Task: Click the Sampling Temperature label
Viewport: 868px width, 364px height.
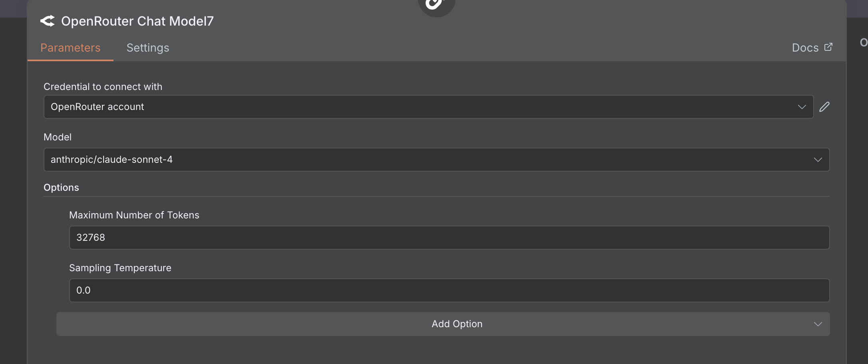Action: click(120, 268)
